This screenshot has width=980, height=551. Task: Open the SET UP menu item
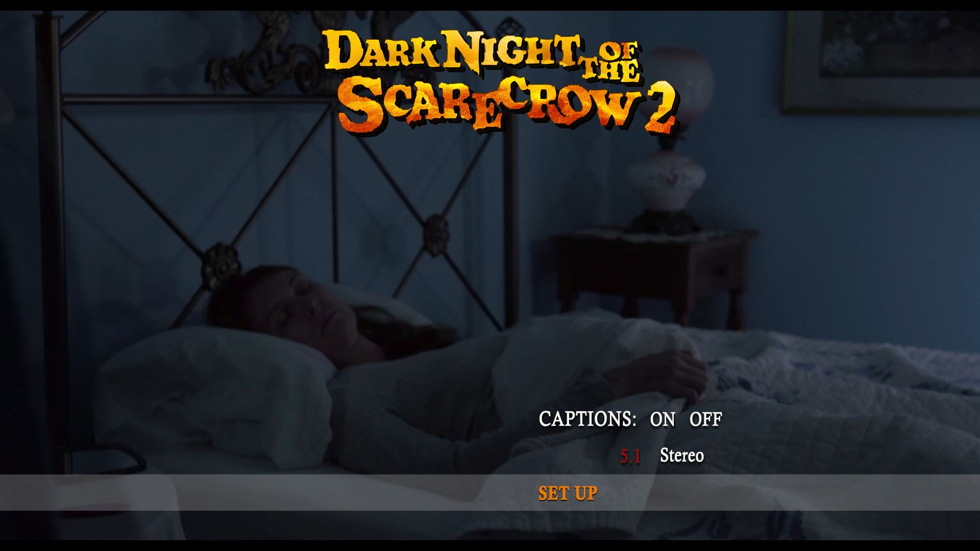(x=568, y=493)
